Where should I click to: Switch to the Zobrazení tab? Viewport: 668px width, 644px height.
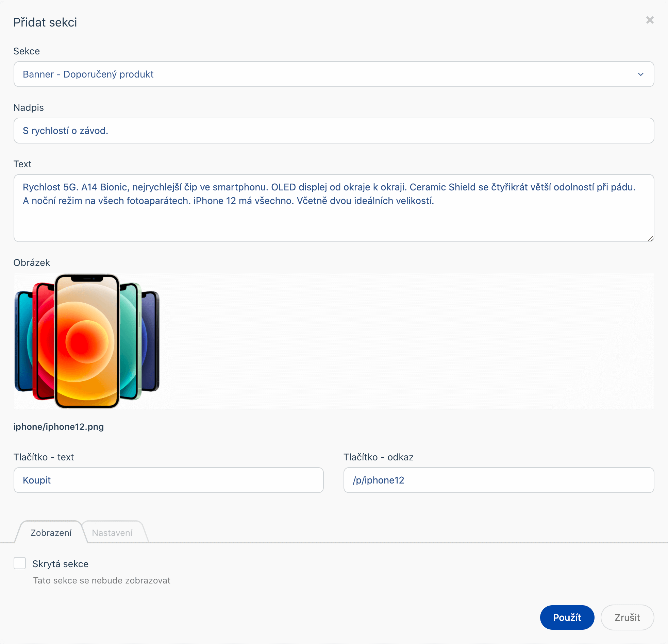coord(51,532)
